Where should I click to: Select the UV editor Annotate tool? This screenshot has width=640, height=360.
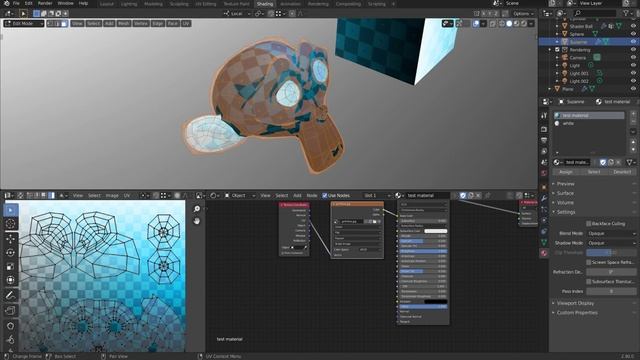pyautogui.click(x=11, y=295)
